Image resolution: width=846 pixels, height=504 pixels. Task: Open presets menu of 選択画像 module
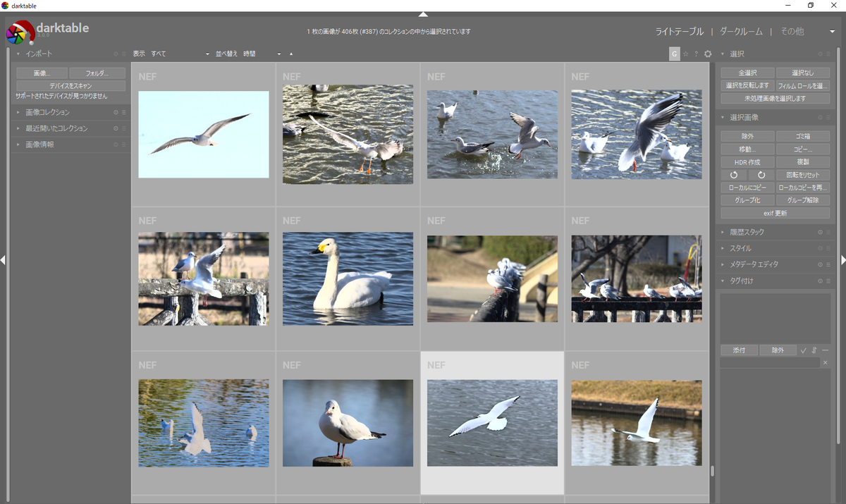[x=828, y=117]
